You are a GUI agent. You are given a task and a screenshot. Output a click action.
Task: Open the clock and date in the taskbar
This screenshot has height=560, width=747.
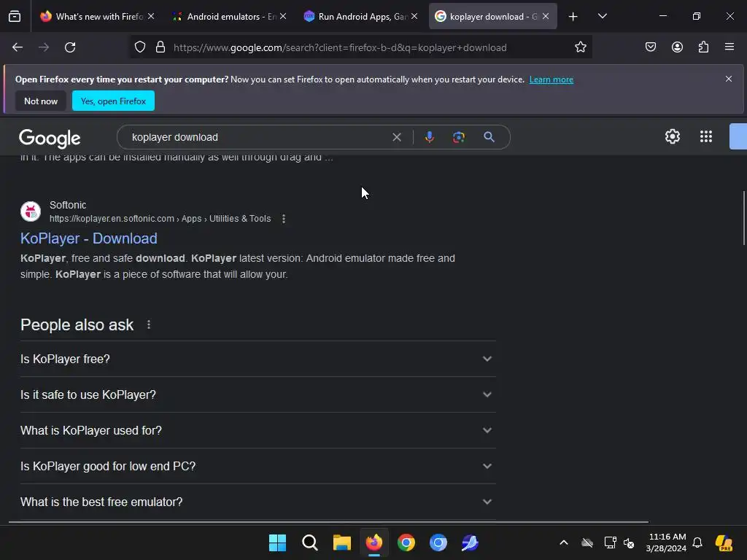point(666,542)
